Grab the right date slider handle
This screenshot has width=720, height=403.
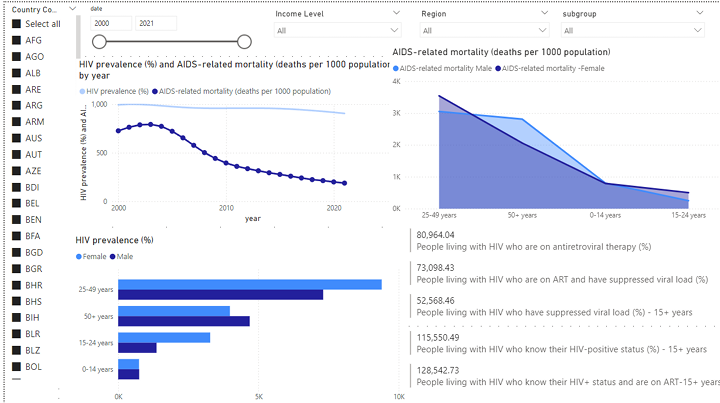click(x=244, y=42)
